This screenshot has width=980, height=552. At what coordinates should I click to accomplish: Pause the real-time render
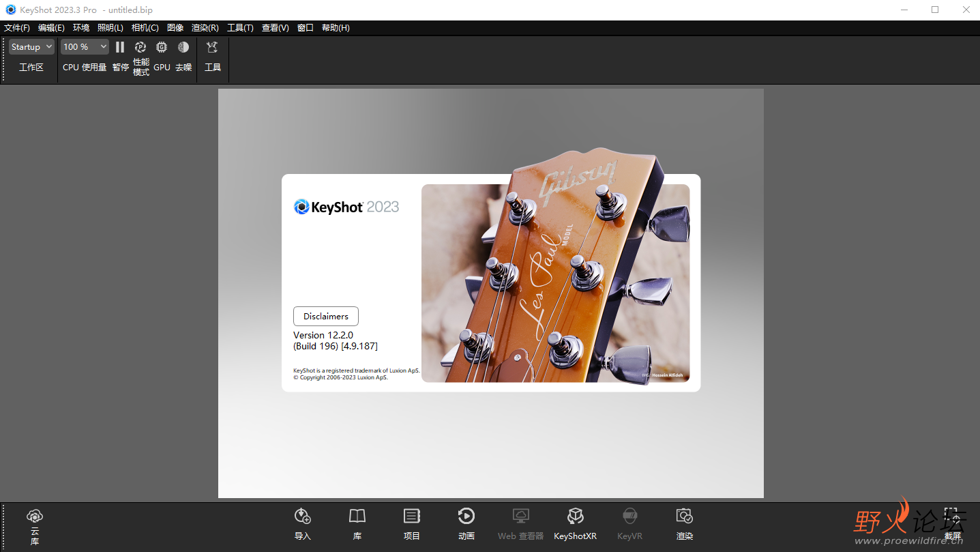tap(120, 47)
